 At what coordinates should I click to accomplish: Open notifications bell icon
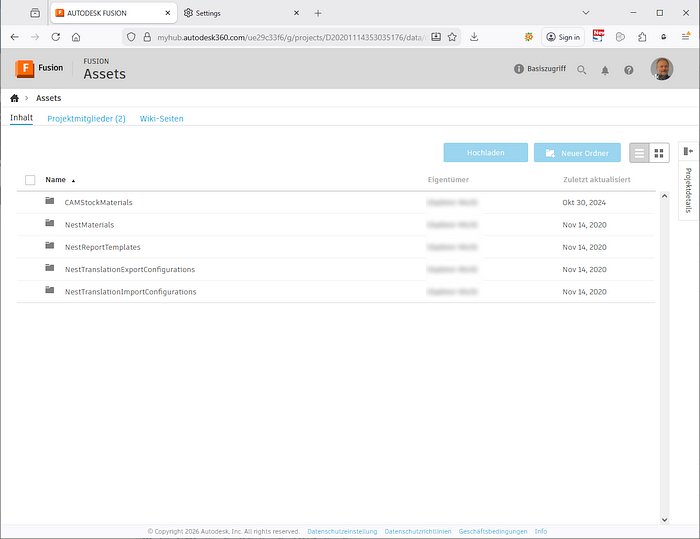605,70
